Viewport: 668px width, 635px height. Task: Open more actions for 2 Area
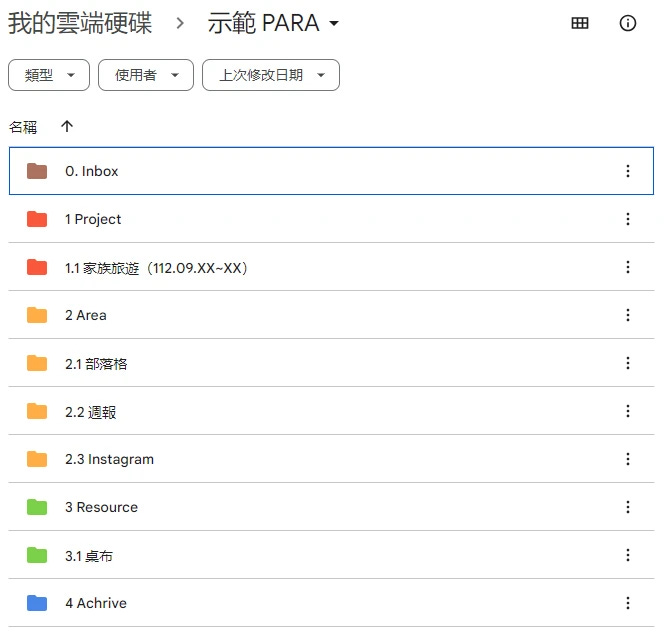[628, 315]
